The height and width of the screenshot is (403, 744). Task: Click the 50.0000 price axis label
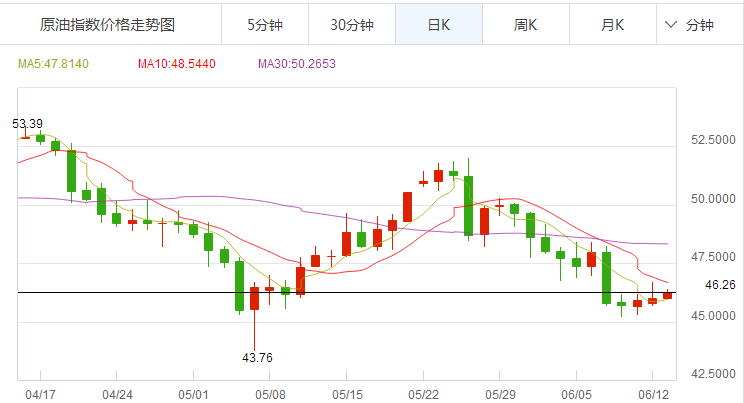[x=713, y=198]
